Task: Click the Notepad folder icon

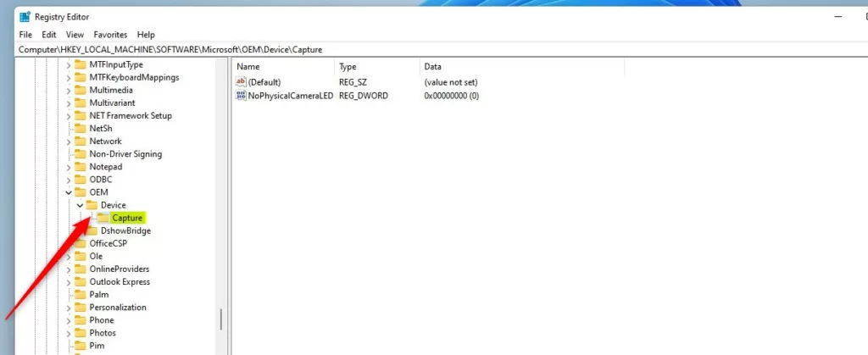Action: click(81, 166)
